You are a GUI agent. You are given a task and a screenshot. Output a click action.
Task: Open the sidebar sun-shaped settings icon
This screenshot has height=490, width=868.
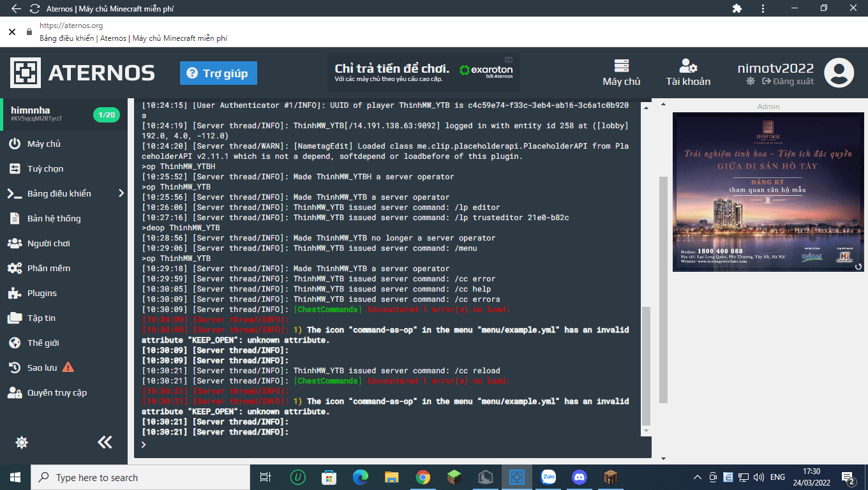click(22, 442)
